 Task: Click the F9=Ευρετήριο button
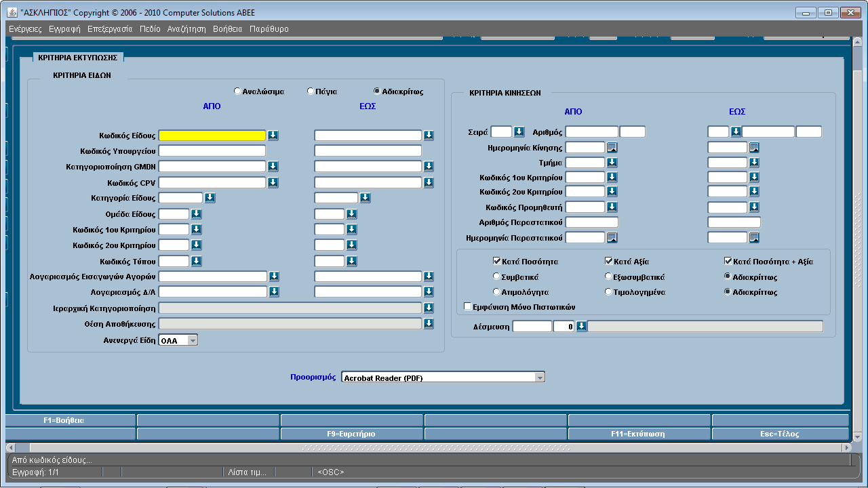coord(352,434)
